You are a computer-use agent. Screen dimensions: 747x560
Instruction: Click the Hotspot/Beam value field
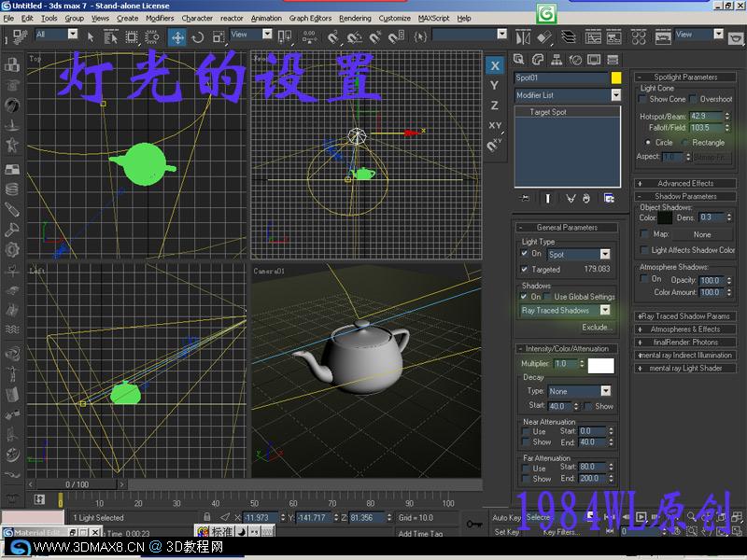point(705,117)
